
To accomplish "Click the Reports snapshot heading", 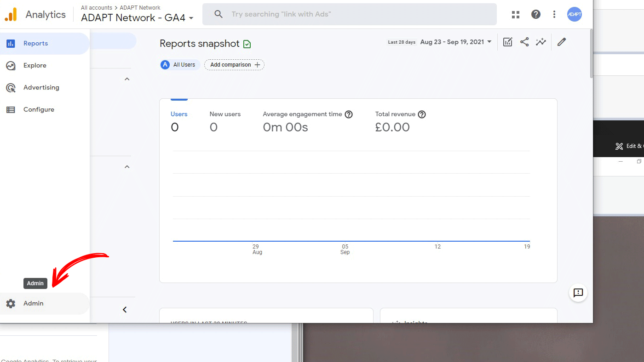I will tap(200, 44).
